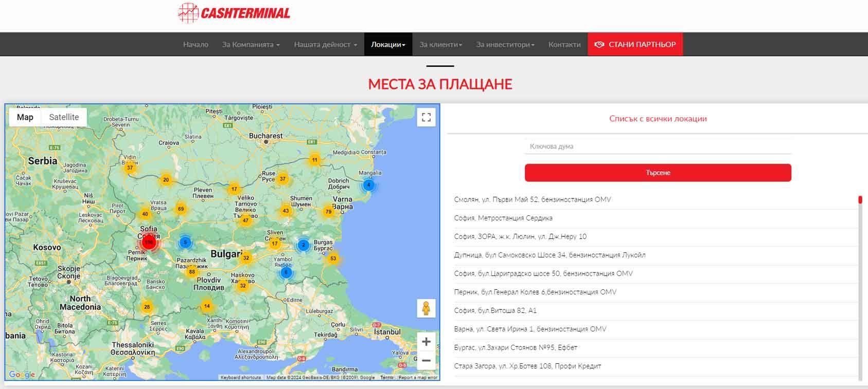Expand the Нашата дейност dropdown menu
Viewport: 868px width, 389px height.
pyautogui.click(x=326, y=44)
